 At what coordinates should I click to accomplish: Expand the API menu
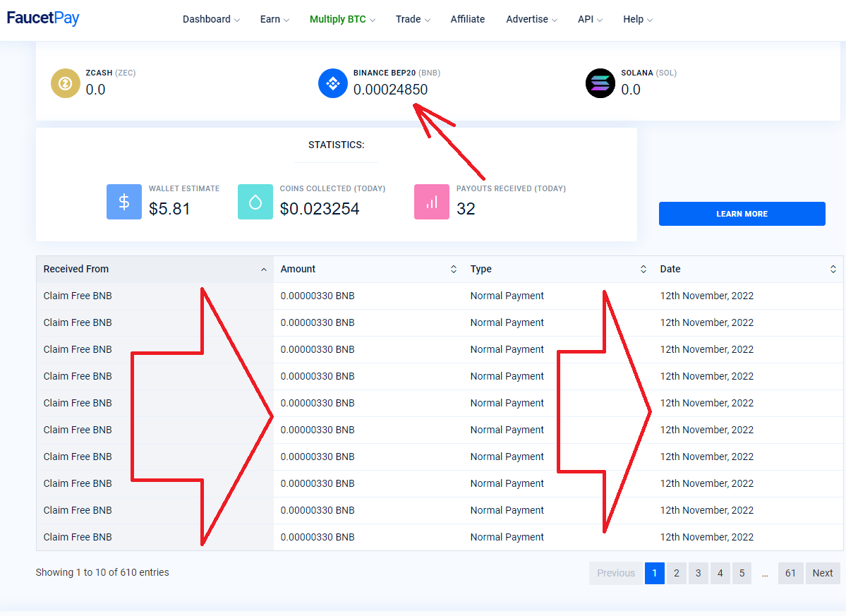[591, 20]
